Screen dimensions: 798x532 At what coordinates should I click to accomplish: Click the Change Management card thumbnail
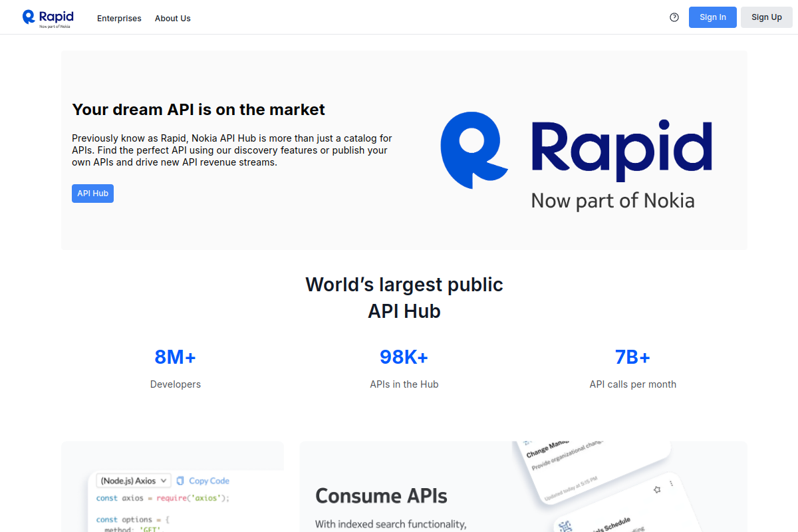[x=592, y=465]
